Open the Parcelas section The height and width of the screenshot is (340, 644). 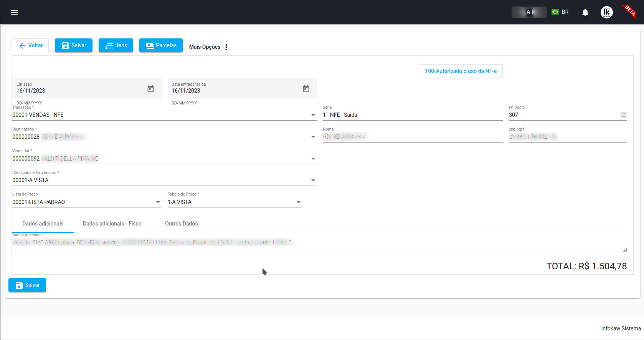[x=161, y=45]
